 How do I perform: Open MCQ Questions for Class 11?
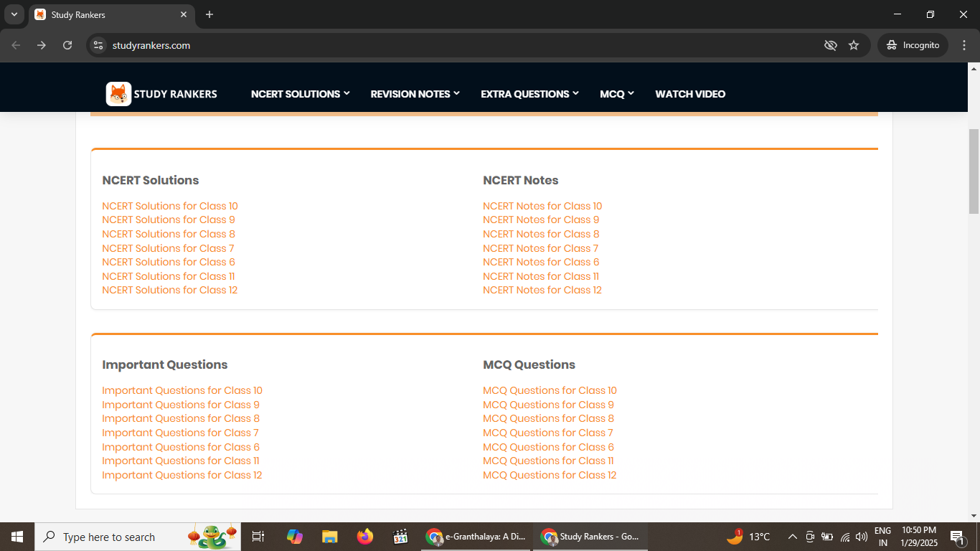[x=548, y=461]
